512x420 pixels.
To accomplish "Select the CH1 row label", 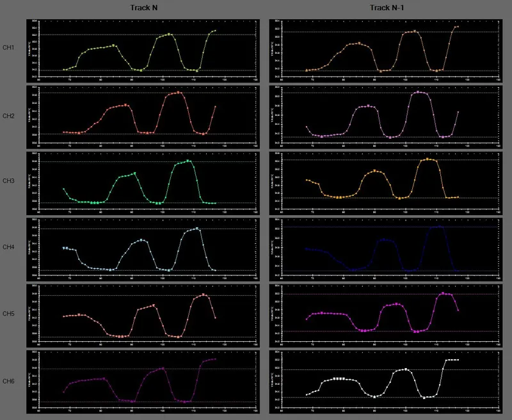I will pos(9,48).
